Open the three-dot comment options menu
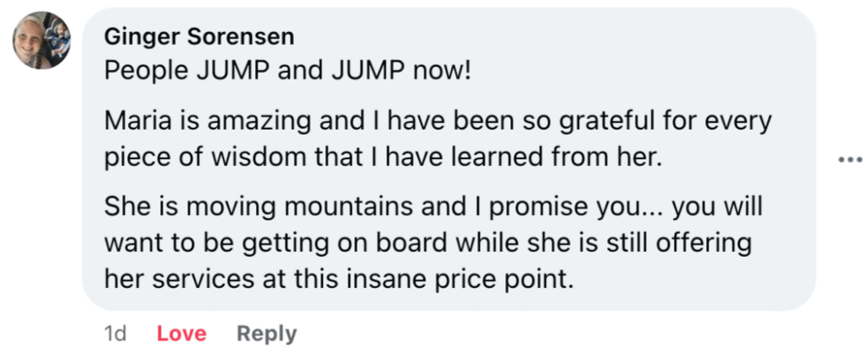Viewport: 868px width, 350px height. pyautogui.click(x=849, y=159)
